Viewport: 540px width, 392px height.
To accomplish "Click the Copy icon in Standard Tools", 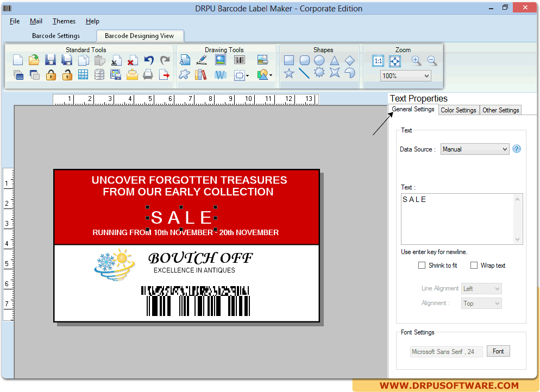I will [83, 60].
